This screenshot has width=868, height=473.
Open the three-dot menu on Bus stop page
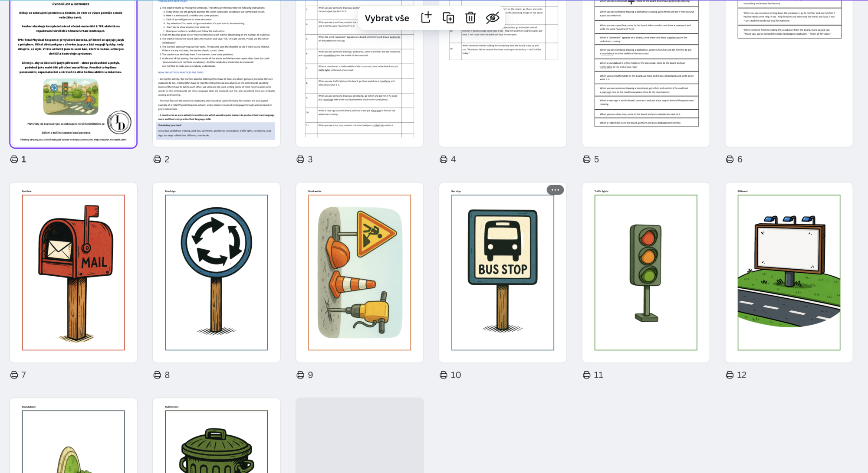click(555, 190)
